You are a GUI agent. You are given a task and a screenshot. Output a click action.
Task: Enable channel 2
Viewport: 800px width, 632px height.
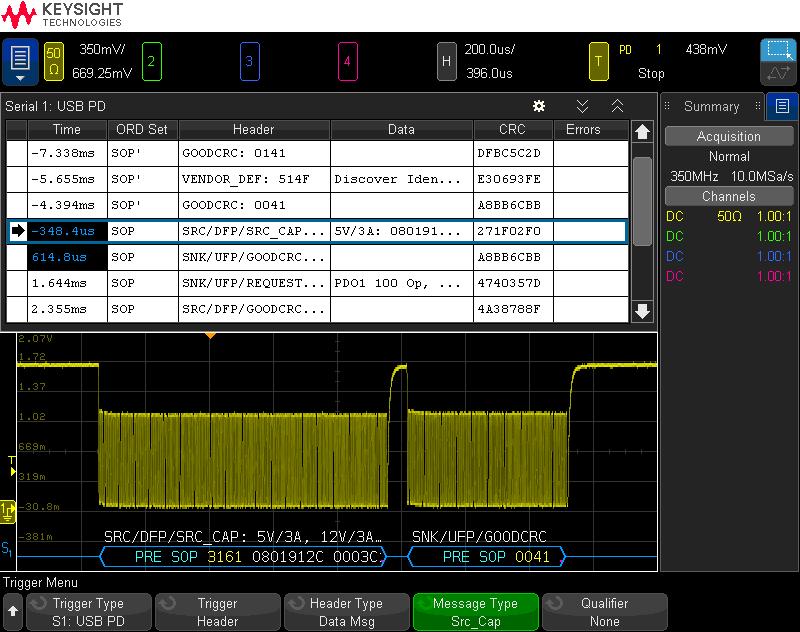152,61
